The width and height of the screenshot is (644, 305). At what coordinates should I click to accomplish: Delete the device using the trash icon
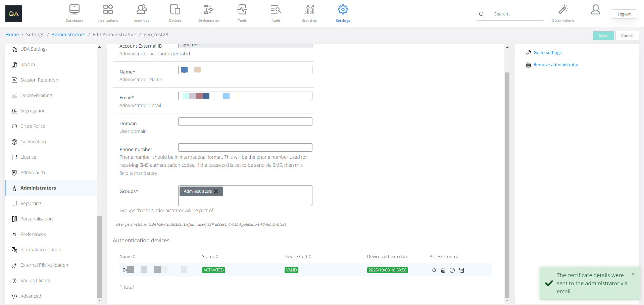[x=443, y=270]
